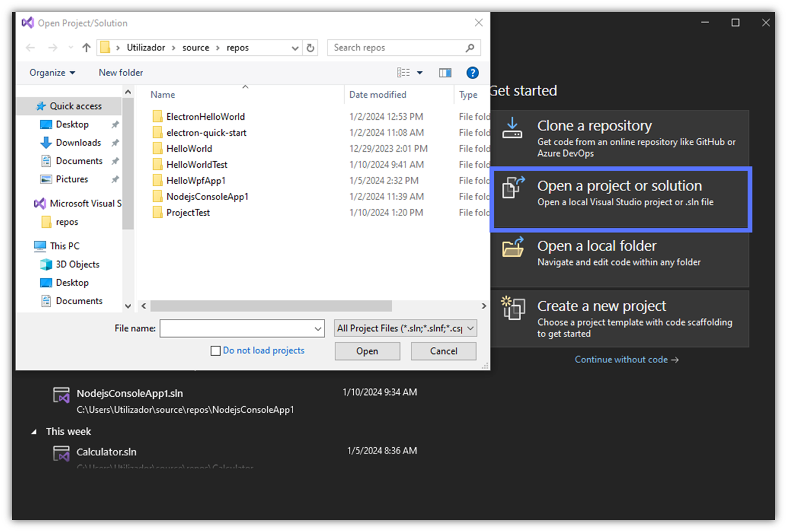The image size is (787, 532).
Task: Navigate to source via the breadcrumb
Action: coord(196,47)
